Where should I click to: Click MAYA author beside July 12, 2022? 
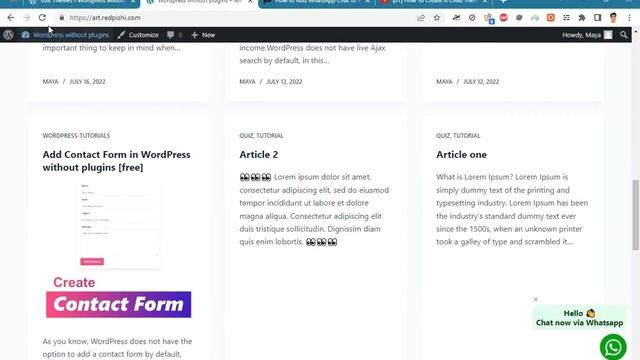click(x=444, y=82)
